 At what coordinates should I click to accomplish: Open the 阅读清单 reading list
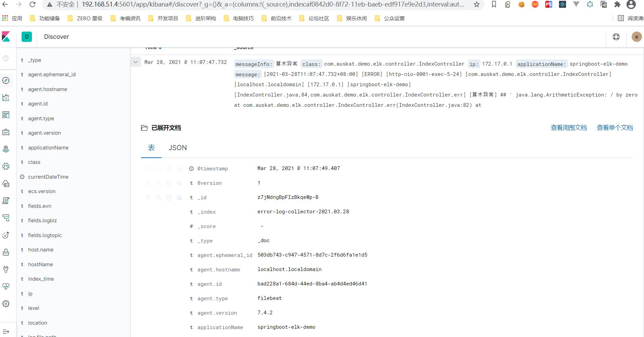[631, 19]
